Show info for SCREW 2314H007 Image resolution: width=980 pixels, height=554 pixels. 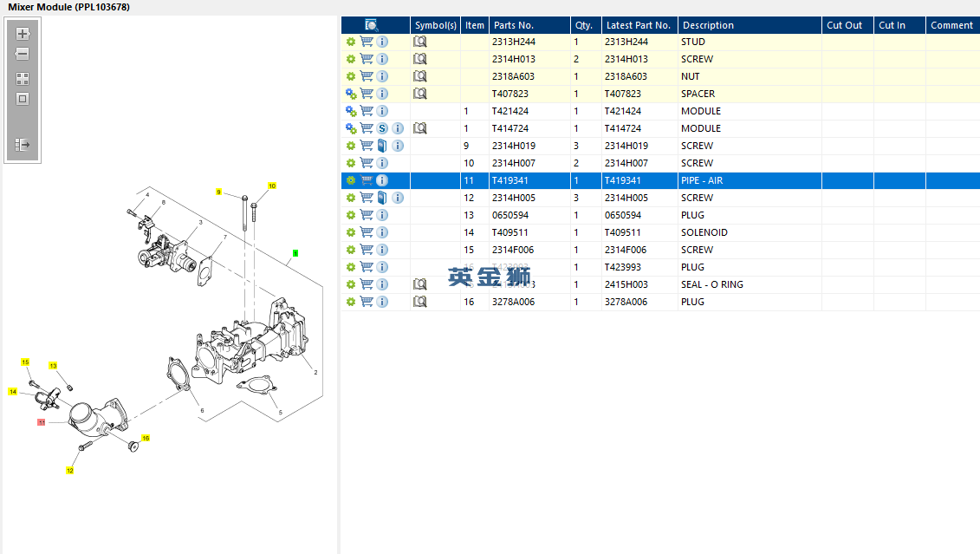(382, 163)
